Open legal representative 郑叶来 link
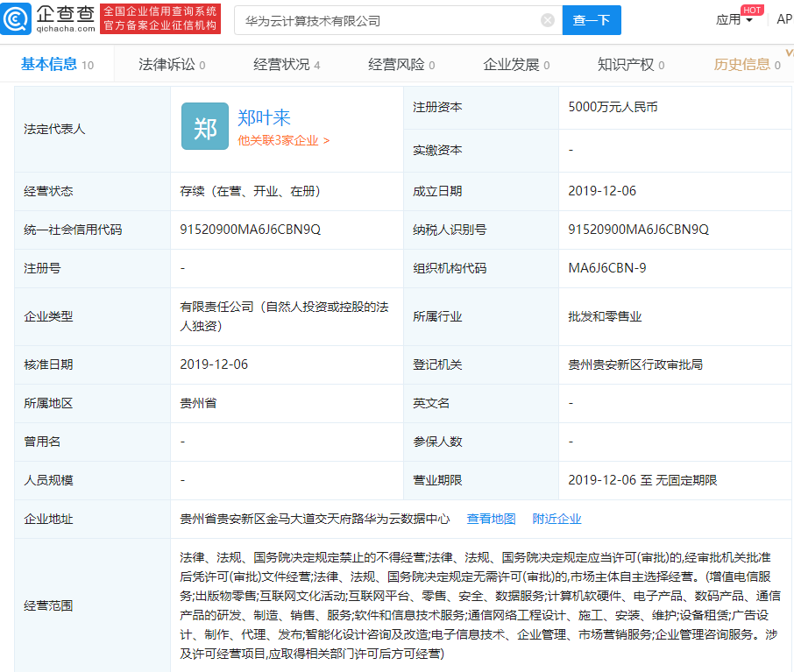Viewport: 794px width, 672px height. [264, 117]
